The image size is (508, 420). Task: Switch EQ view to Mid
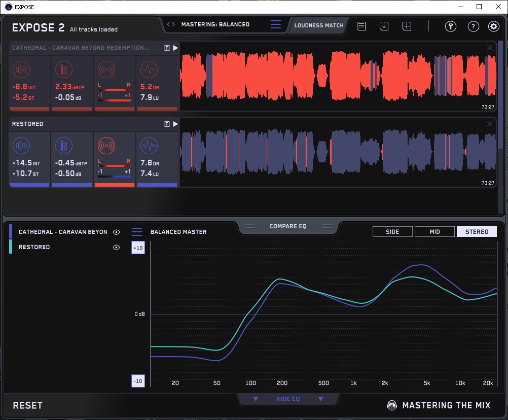[x=434, y=232]
